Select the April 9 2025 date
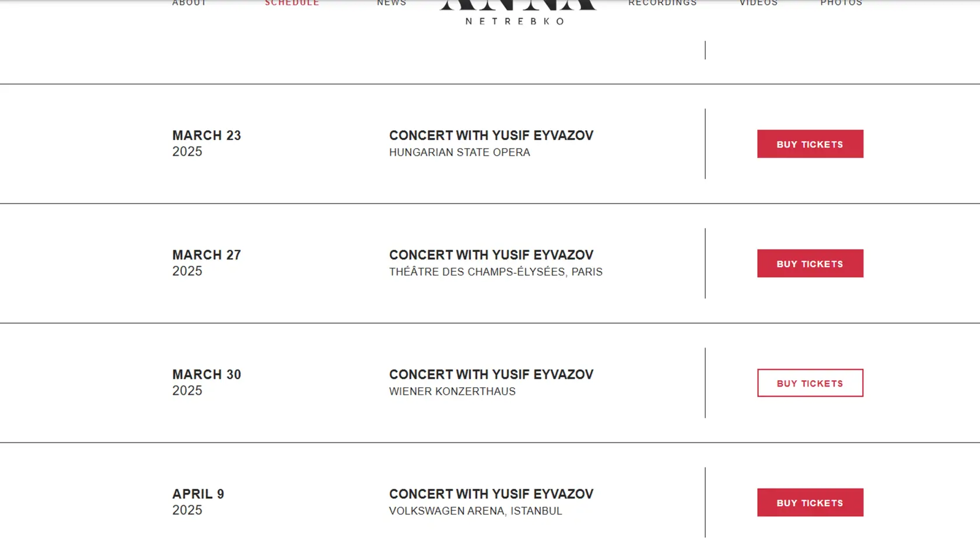Image resolution: width=980 pixels, height=551 pixels. 198,502
